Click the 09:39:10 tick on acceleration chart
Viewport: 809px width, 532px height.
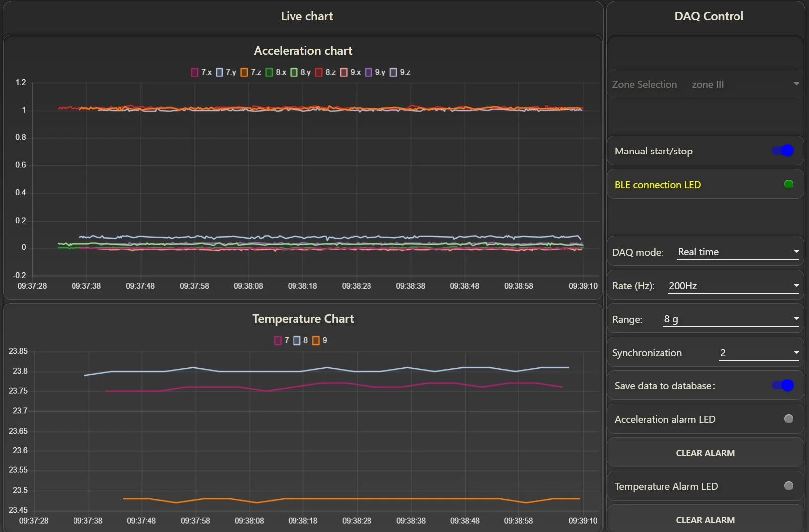pos(583,286)
